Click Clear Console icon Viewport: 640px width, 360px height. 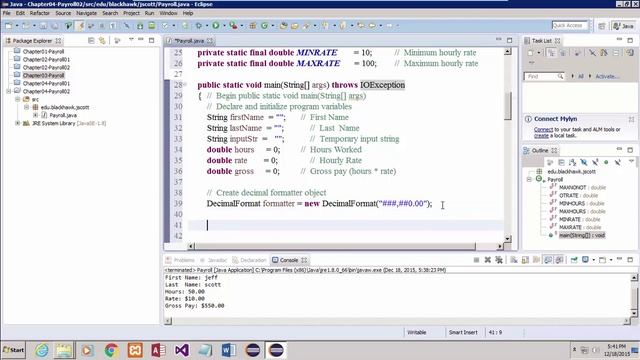pyautogui.click(x=514, y=260)
